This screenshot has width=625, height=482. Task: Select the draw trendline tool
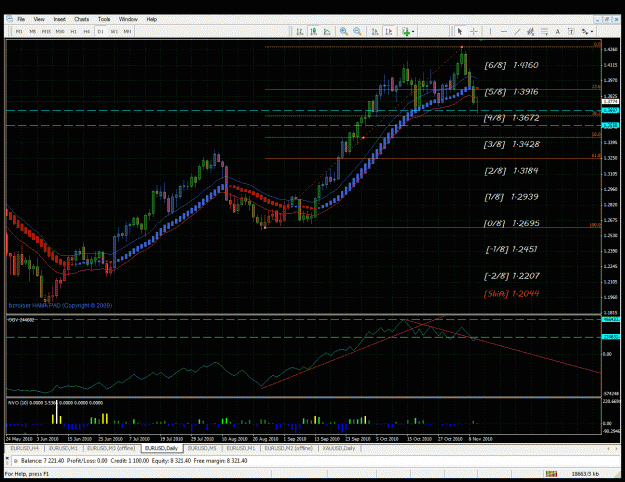coord(517,31)
